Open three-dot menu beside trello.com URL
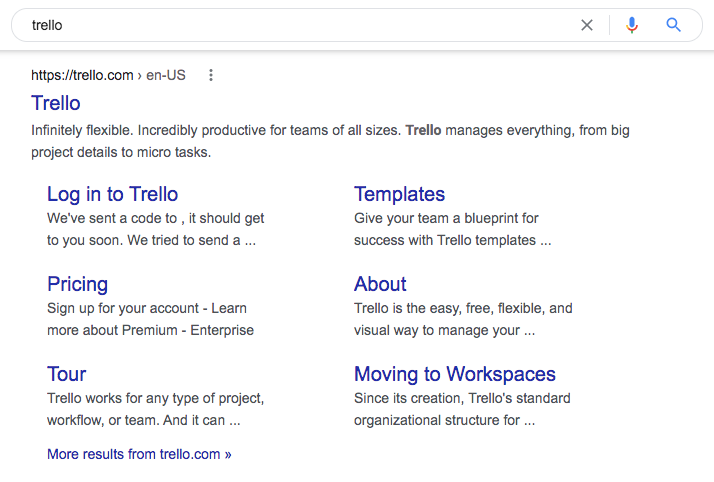 tap(210, 75)
